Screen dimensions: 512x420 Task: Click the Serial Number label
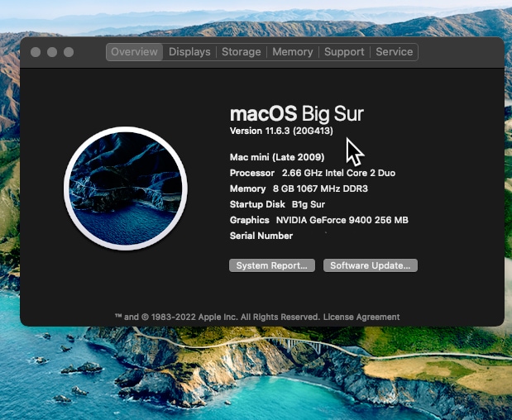[x=261, y=236]
